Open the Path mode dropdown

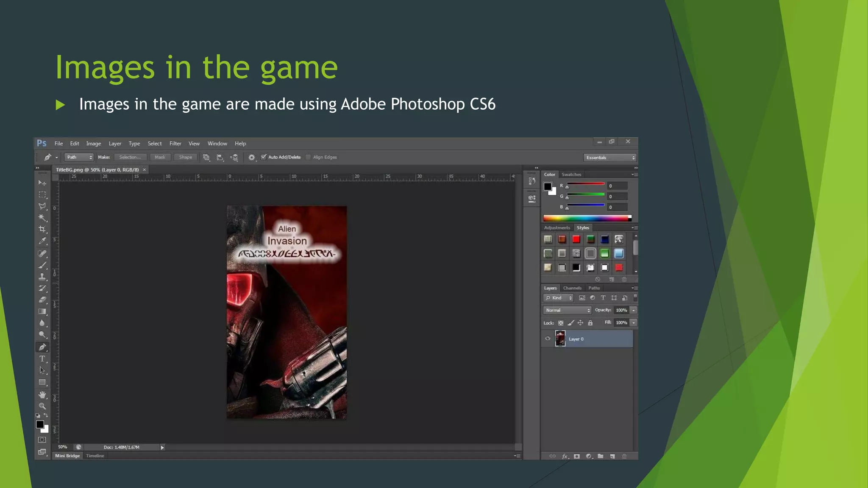click(x=79, y=157)
